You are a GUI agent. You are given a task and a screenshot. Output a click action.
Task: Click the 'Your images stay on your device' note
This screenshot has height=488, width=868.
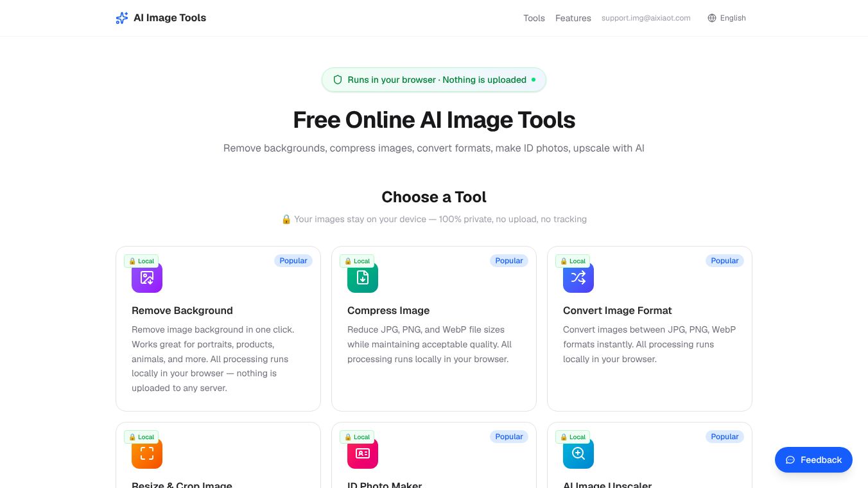tap(434, 219)
